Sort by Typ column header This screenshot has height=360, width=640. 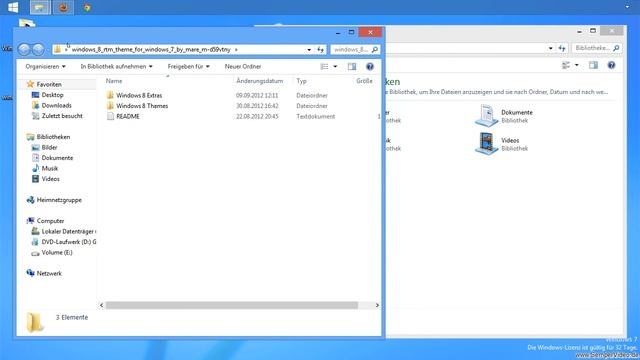pos(301,81)
